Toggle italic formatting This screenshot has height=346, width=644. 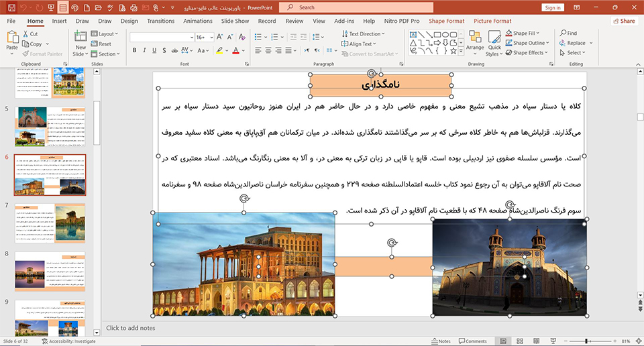point(144,50)
